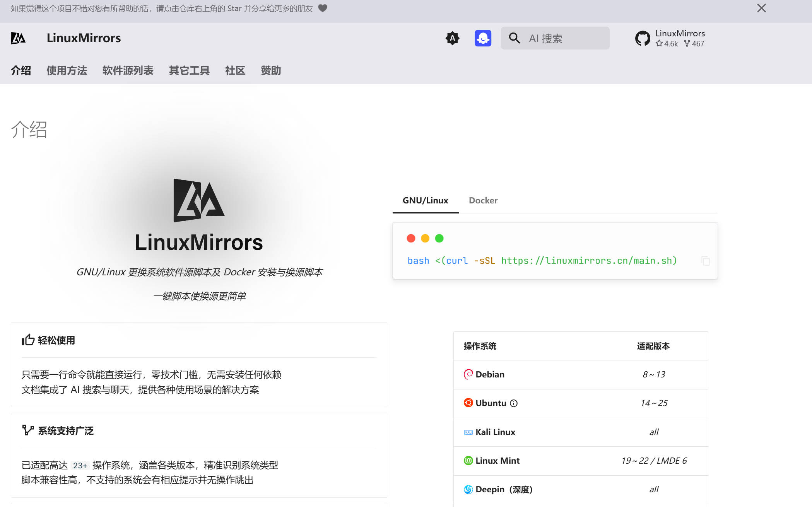The height and width of the screenshot is (507, 812).
Task: Click the Ubuntu info circle icon
Action: [514, 403]
